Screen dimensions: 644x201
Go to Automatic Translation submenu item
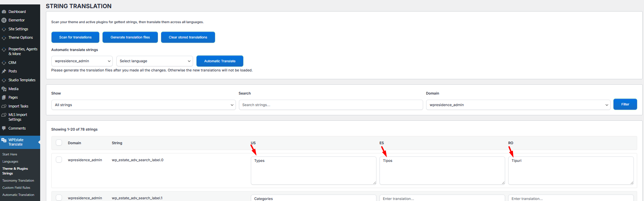click(18, 195)
